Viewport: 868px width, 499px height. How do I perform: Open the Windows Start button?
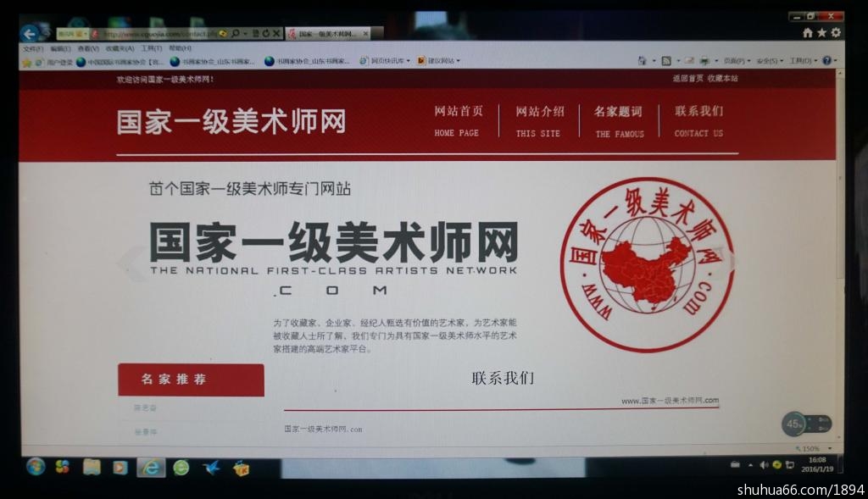click(x=36, y=467)
